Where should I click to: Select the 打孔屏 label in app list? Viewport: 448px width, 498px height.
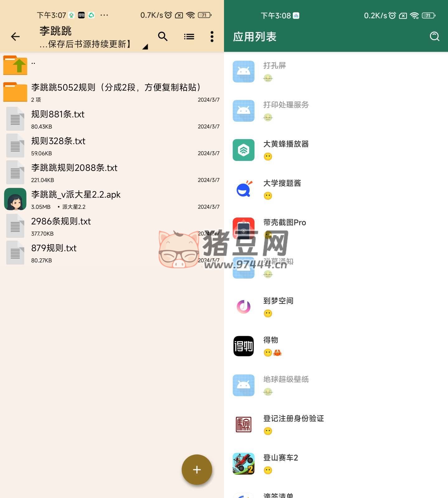274,65
